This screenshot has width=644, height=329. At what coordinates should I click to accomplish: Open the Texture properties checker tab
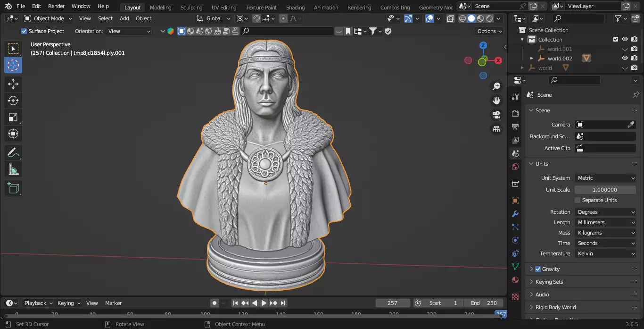click(515, 297)
